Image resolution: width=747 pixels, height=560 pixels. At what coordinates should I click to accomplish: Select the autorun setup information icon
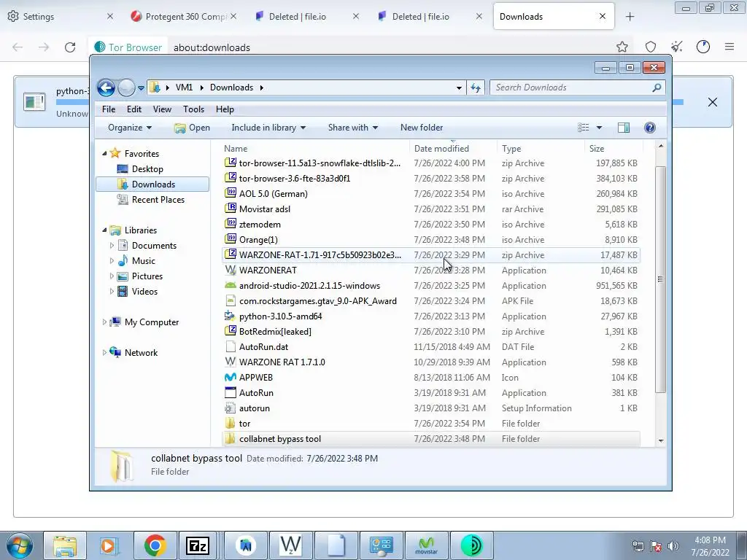[230, 408]
